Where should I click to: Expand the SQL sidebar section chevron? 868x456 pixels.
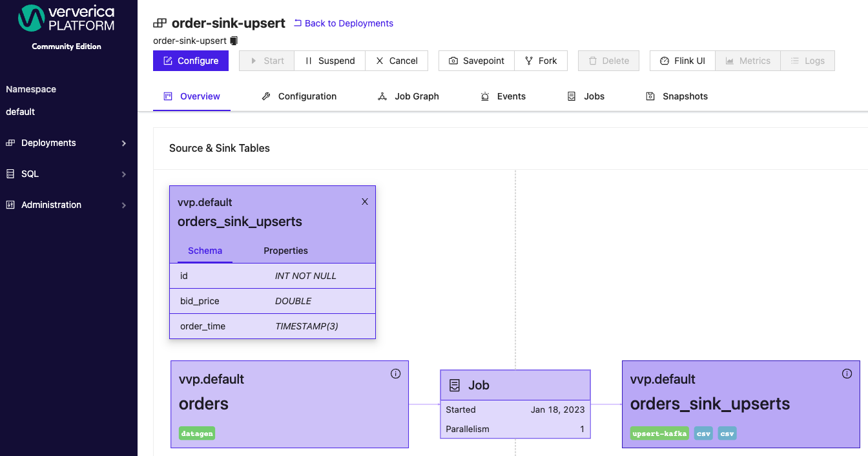[x=124, y=174]
